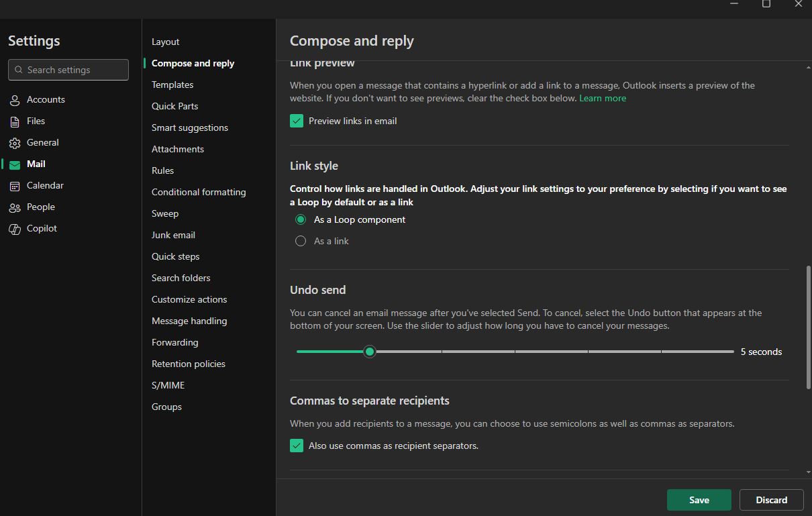Open the Calendar icon in sidebar
This screenshot has height=516, width=812.
click(15, 186)
